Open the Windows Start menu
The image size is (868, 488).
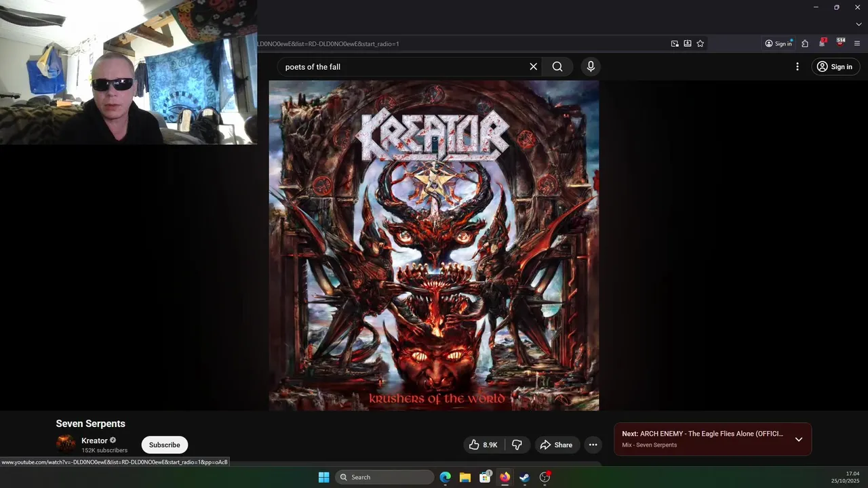pyautogui.click(x=324, y=477)
